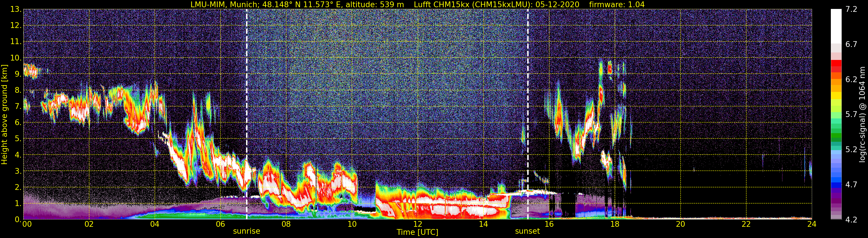868x238 pixels.
Task: Click the 'Time [UTC]' axis label
Action: (x=417, y=232)
